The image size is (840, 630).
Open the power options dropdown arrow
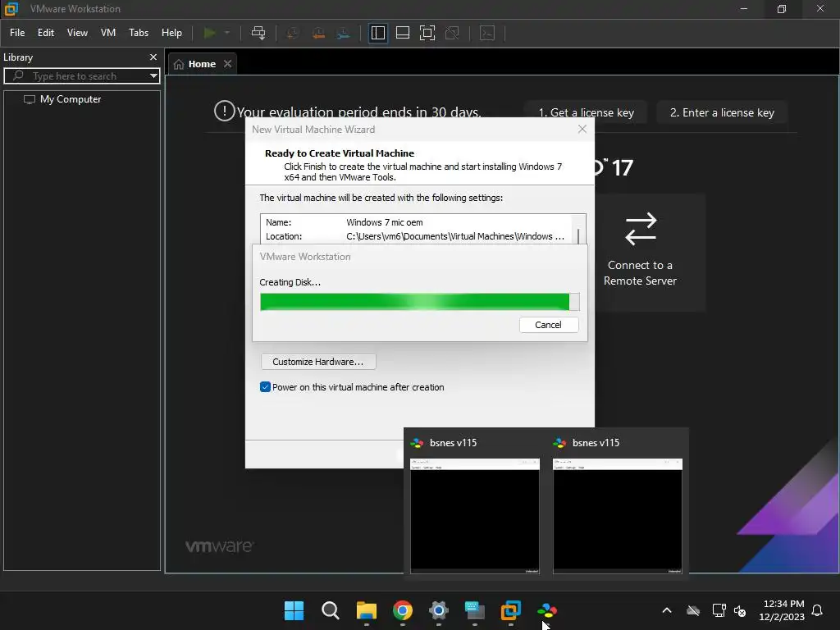coord(227,33)
